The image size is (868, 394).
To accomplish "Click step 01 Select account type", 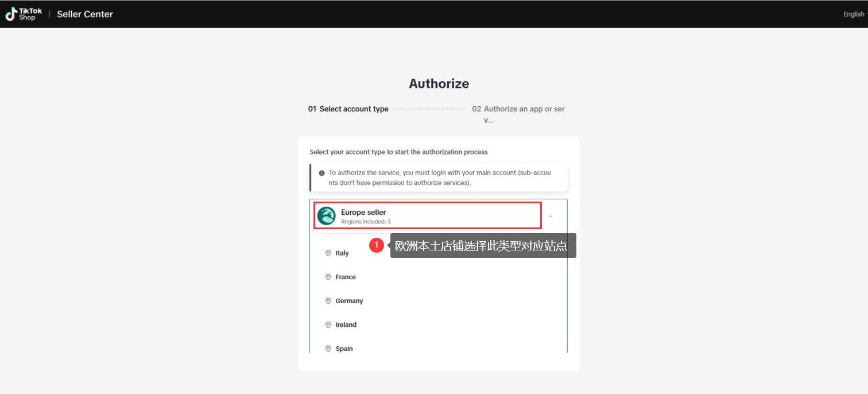I will 348,109.
